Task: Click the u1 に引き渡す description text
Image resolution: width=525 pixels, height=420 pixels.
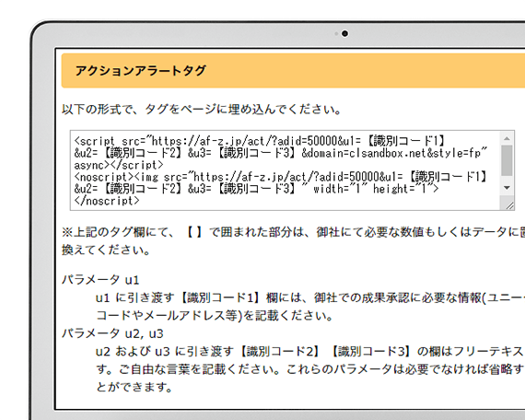Action: coord(310,307)
